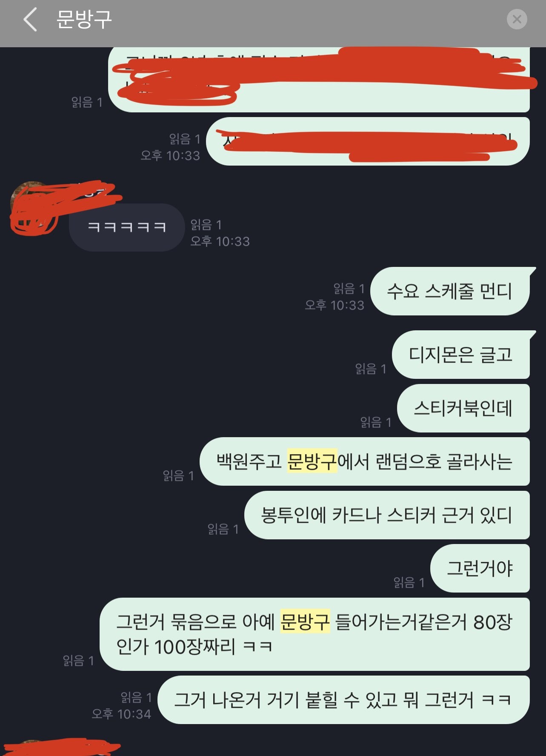Tap highlighted 문방구 in 백원주고 message
Image resolution: width=546 pixels, height=756 pixels.
click(x=312, y=461)
